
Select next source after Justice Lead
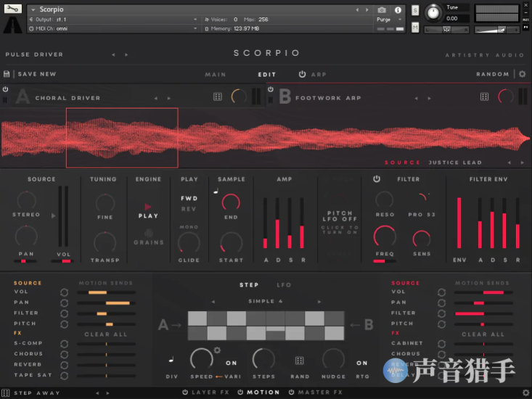click(x=522, y=163)
